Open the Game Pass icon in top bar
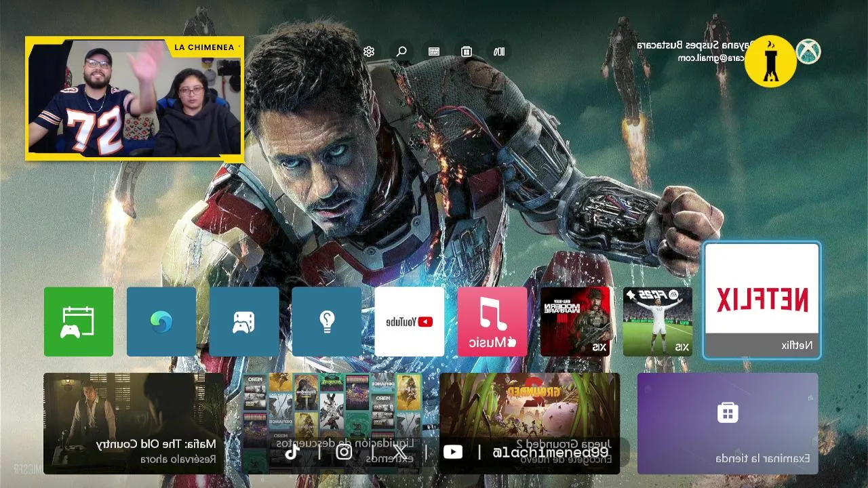This screenshot has height=488, width=868. [x=434, y=52]
